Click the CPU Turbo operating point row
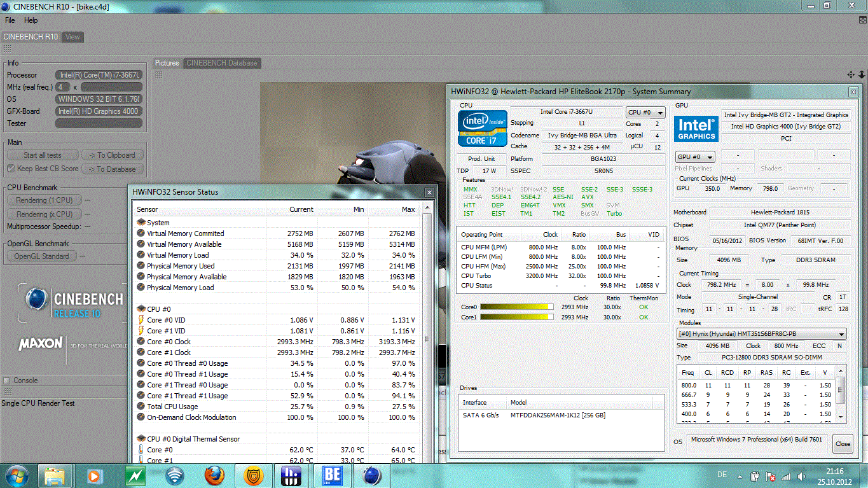 click(x=560, y=275)
